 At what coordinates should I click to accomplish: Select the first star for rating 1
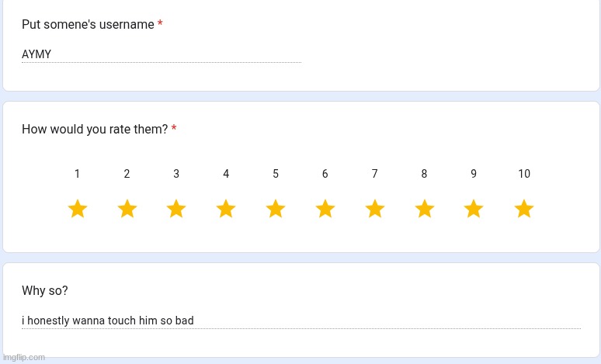pos(77,209)
